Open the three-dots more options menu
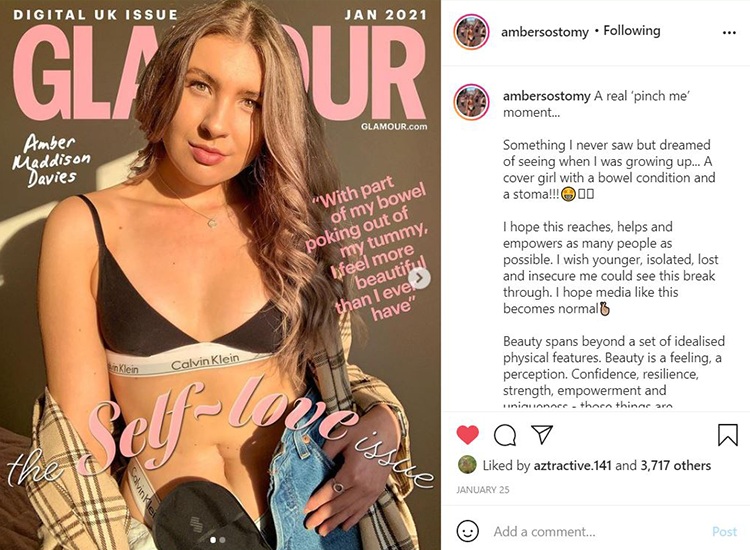Viewport: 750px width, 550px height. [x=729, y=33]
